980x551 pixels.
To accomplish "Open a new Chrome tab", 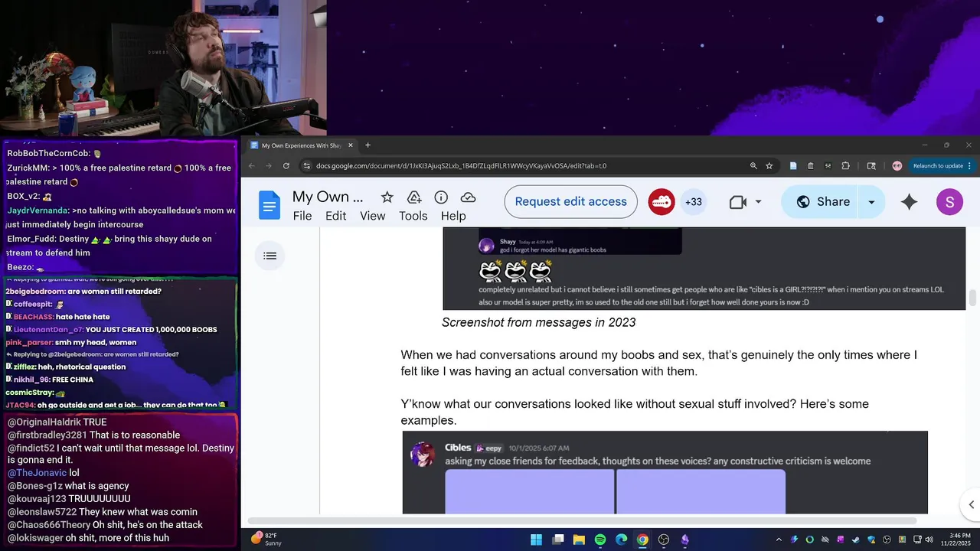I will tap(367, 145).
